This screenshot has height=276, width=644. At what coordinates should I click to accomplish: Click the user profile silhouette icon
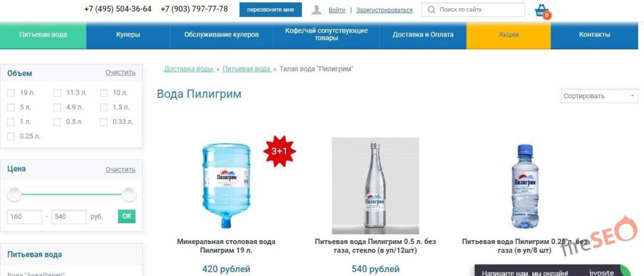pos(316,10)
